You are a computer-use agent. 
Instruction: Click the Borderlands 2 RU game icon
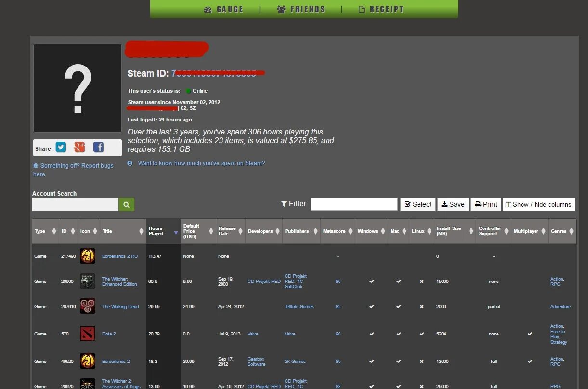(87, 256)
